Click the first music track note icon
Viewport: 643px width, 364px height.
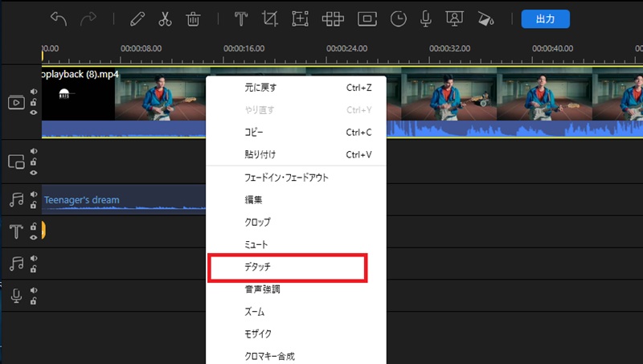[16, 199]
